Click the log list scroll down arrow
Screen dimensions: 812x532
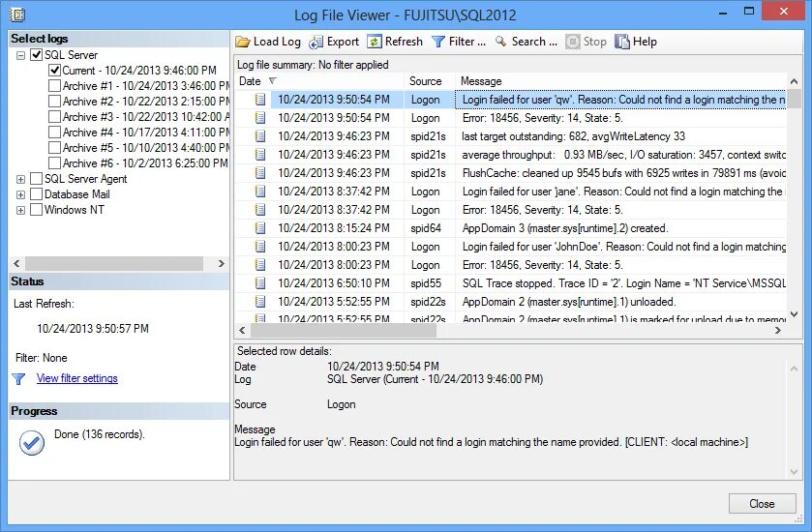(794, 314)
